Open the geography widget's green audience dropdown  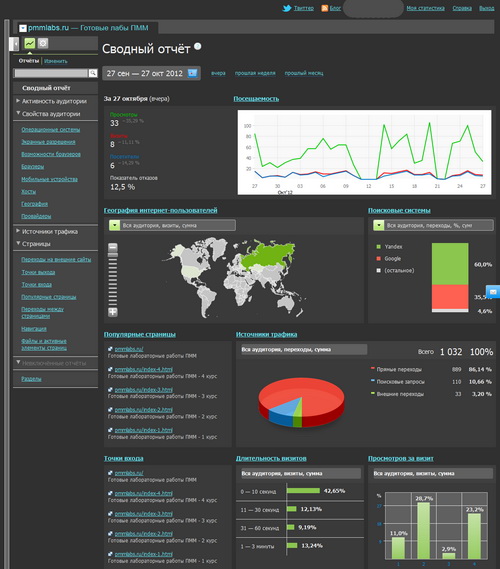[115, 225]
